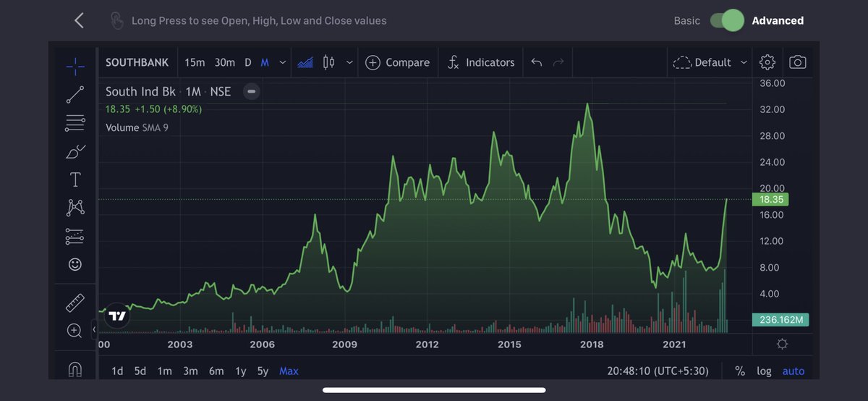This screenshot has height=401, width=868.
Task: Select the M monthly interval
Action: click(265, 62)
